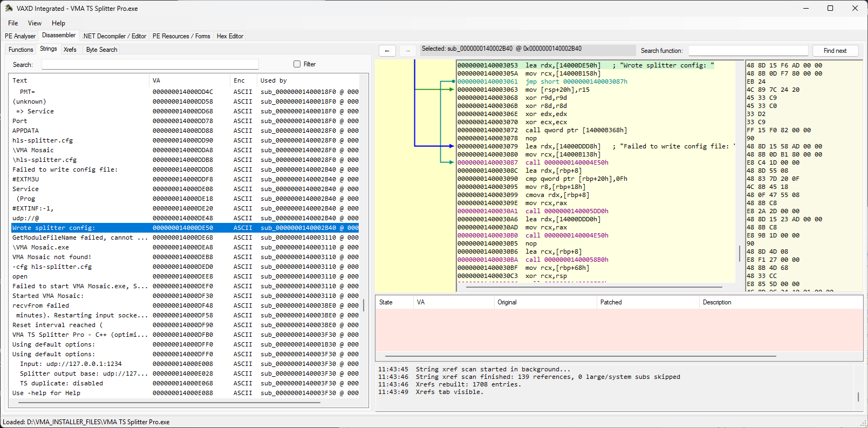
Task: Select the 'Started VMA Mosaic:' string row
Action: [x=185, y=296]
